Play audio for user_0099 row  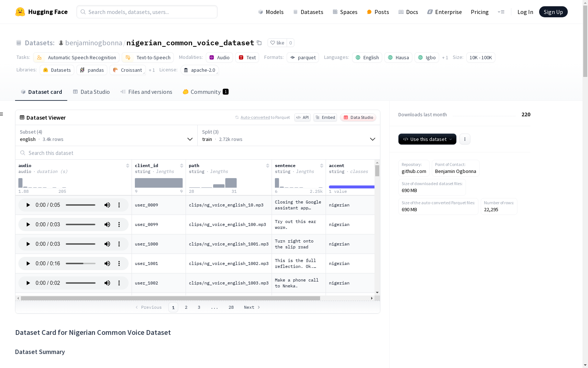28,224
